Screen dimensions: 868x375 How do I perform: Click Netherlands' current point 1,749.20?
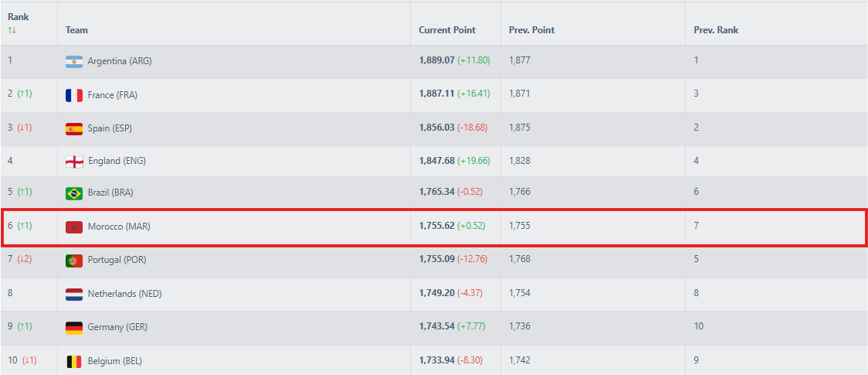437,292
